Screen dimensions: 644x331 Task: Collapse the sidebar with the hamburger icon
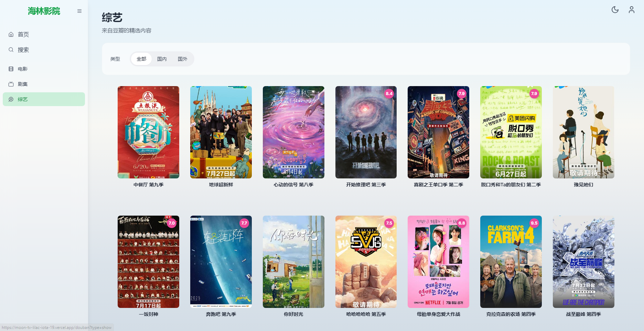(79, 11)
